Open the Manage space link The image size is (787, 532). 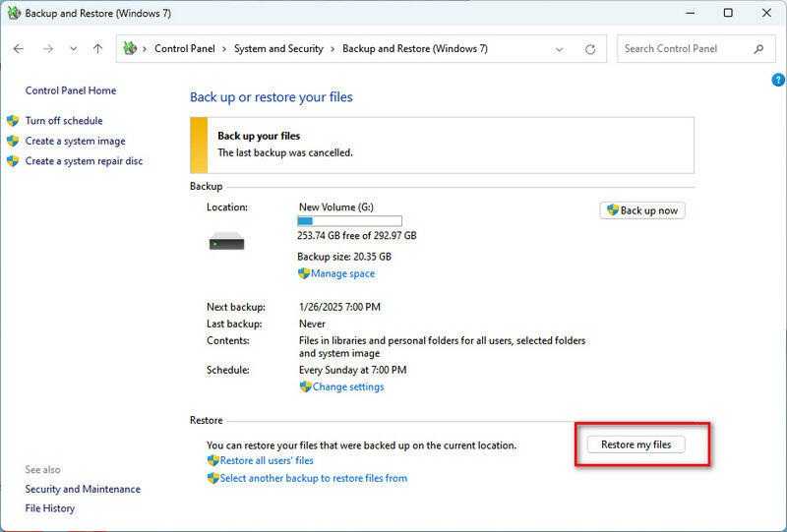[342, 273]
